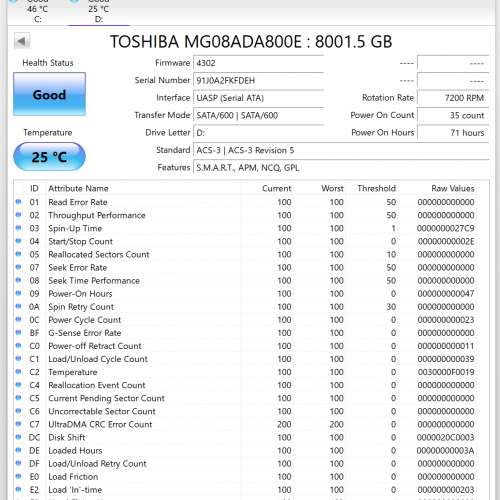
Task: Click raw value 00000000002E
Action: click(x=446, y=241)
